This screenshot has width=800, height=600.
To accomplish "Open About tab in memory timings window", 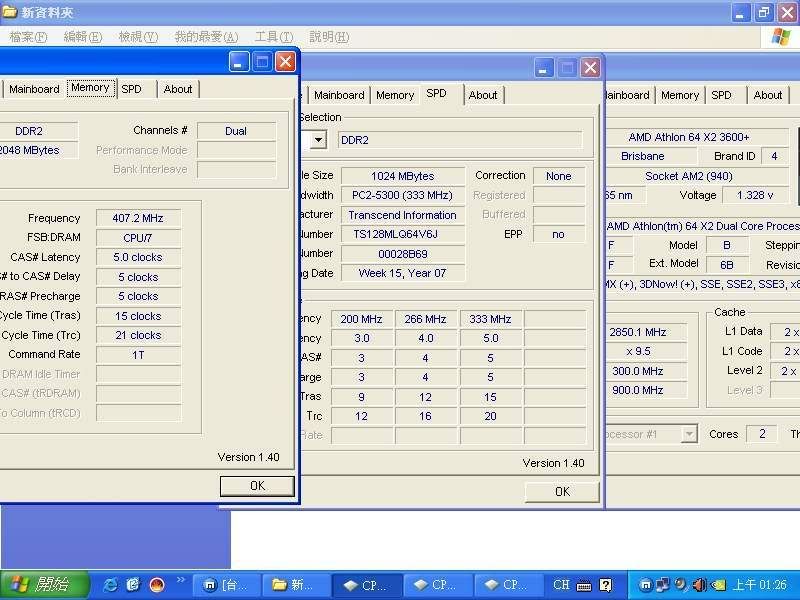I will pyautogui.click(x=178, y=89).
